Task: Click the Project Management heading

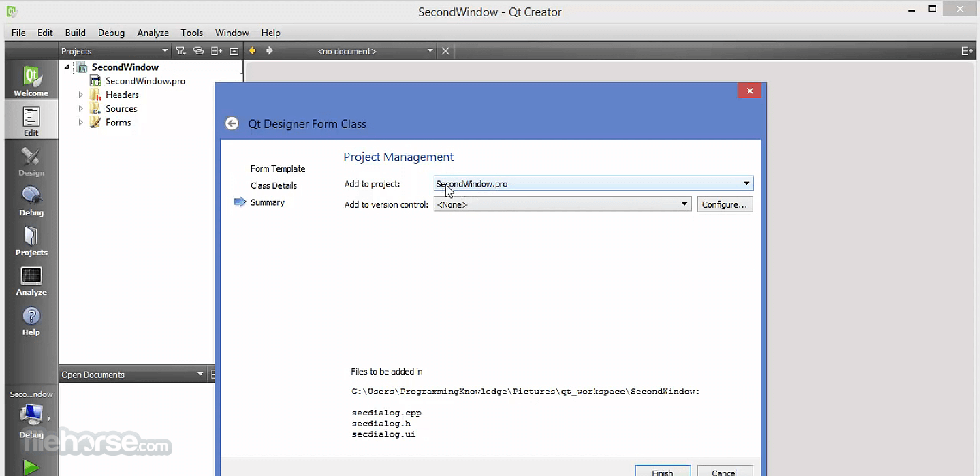Action: (398, 157)
